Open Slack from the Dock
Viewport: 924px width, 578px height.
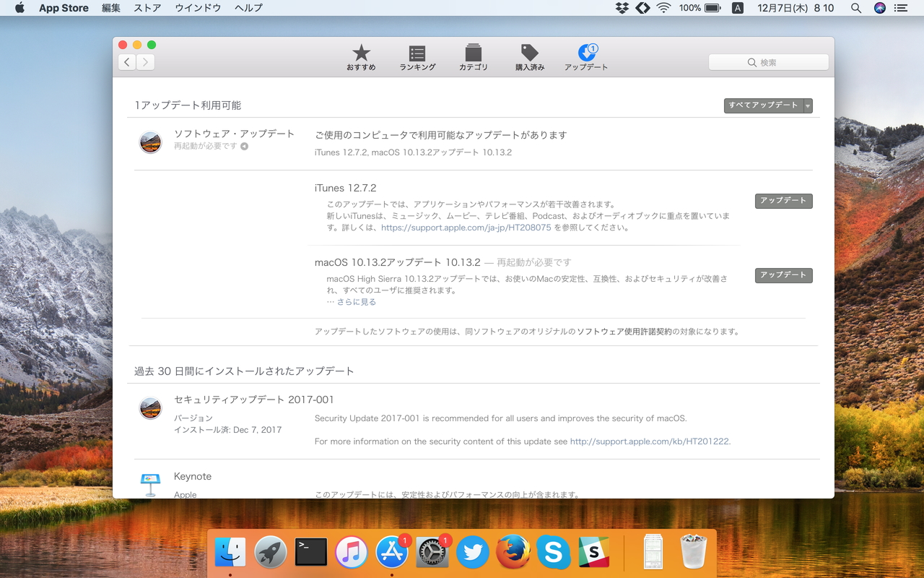[x=594, y=553]
